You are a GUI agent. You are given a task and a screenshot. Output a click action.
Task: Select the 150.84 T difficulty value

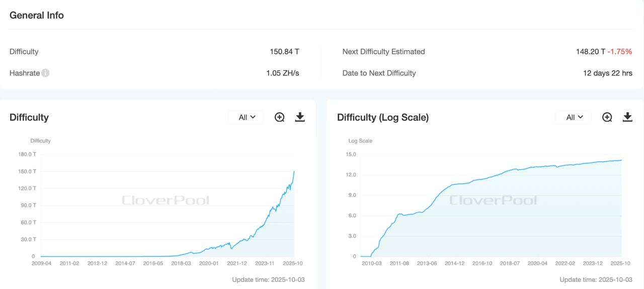284,51
